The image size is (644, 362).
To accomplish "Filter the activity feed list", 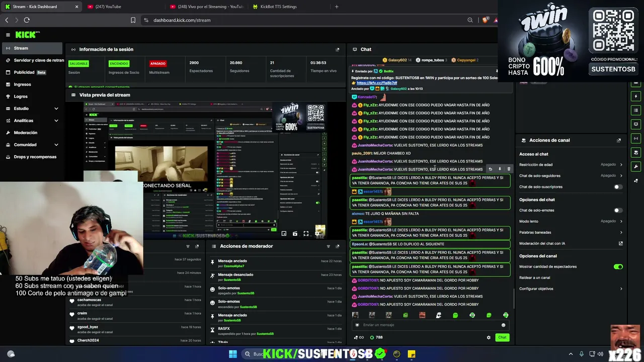I will pos(188,246).
